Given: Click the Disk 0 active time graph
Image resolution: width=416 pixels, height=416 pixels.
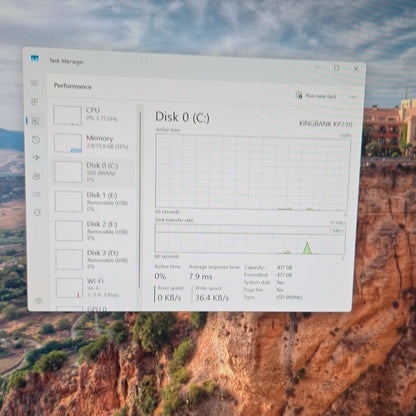Looking at the screenshot, I should point(253,172).
